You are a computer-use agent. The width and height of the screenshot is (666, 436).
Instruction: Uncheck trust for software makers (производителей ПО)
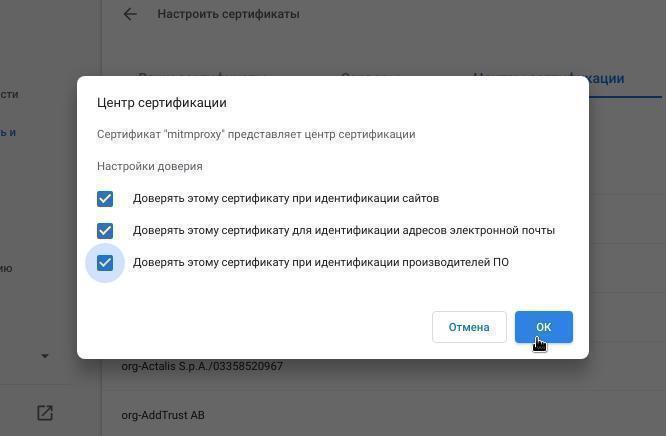105,263
